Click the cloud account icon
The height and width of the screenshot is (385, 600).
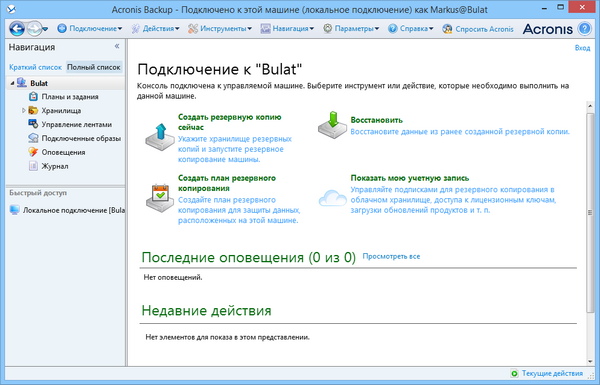(x=333, y=198)
